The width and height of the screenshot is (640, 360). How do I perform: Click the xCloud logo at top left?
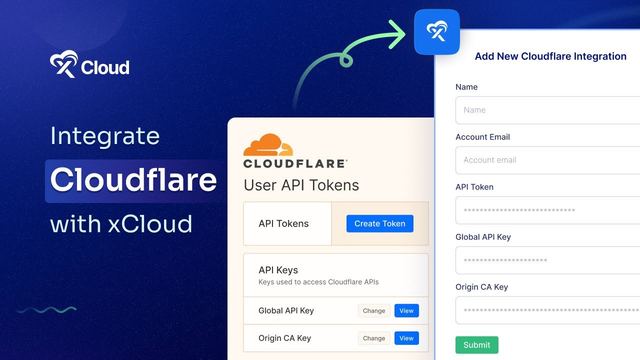90,64
